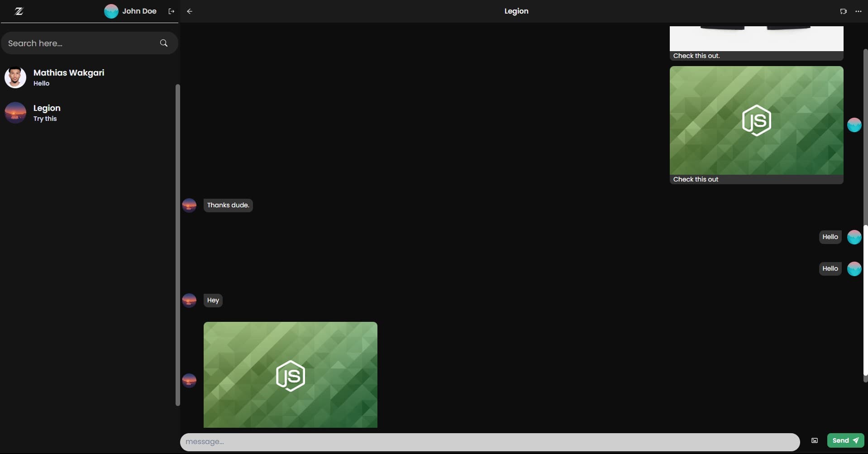This screenshot has width=868, height=454.
Task: Open the cropped white image above "Check this out."
Action: (756, 38)
